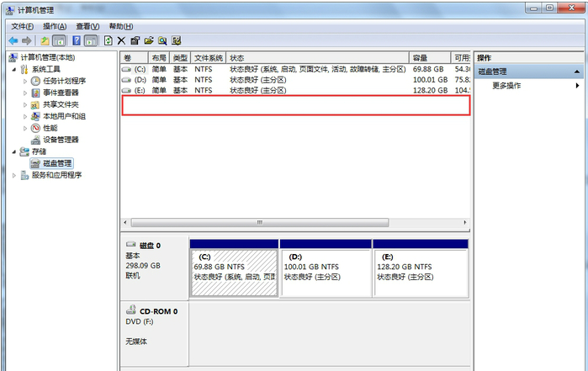Click the refresh icon in toolbar
Screen dimensions: 588x371
(x=108, y=40)
